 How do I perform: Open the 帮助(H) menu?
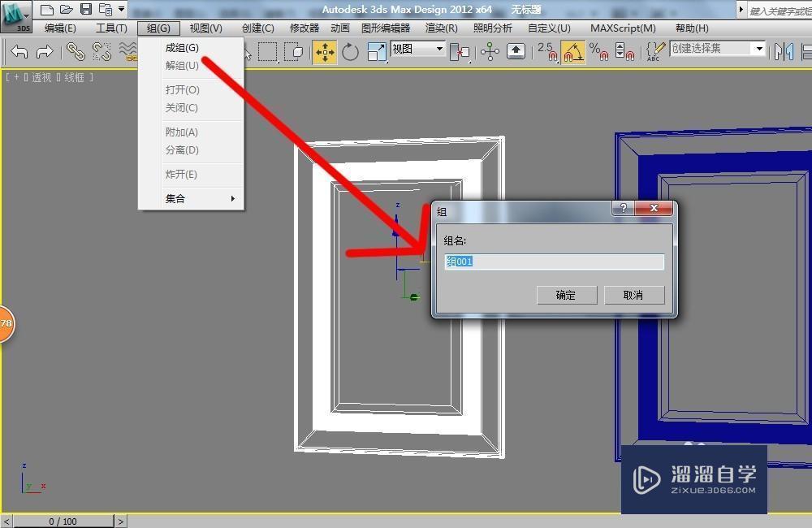click(692, 28)
